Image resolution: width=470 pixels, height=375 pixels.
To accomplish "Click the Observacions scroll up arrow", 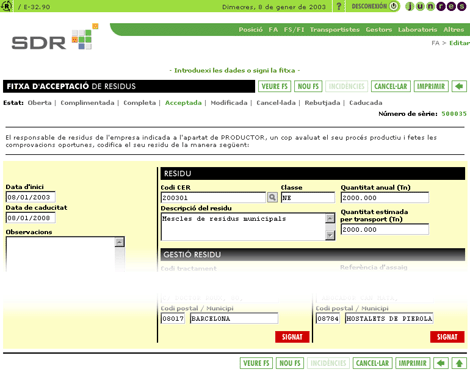I will 120,242.
